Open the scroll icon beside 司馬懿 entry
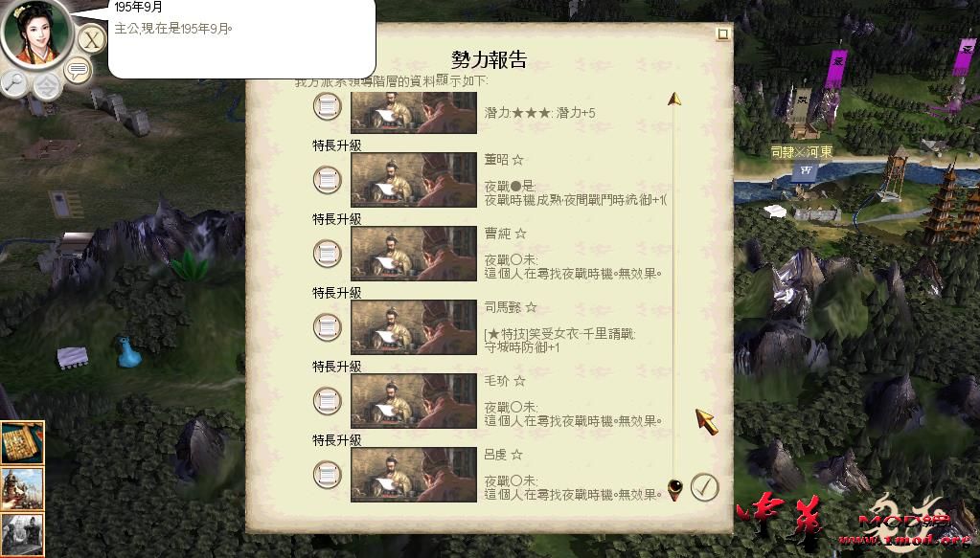 tap(327, 327)
